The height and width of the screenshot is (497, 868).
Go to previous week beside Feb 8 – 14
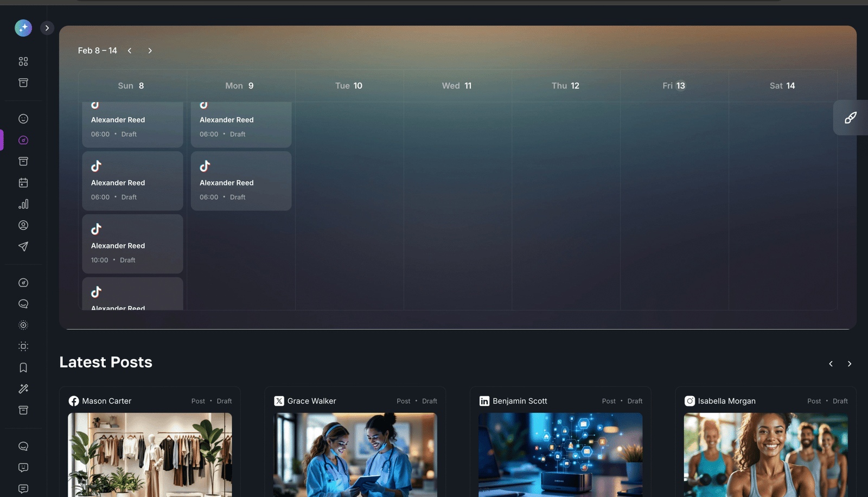click(130, 50)
